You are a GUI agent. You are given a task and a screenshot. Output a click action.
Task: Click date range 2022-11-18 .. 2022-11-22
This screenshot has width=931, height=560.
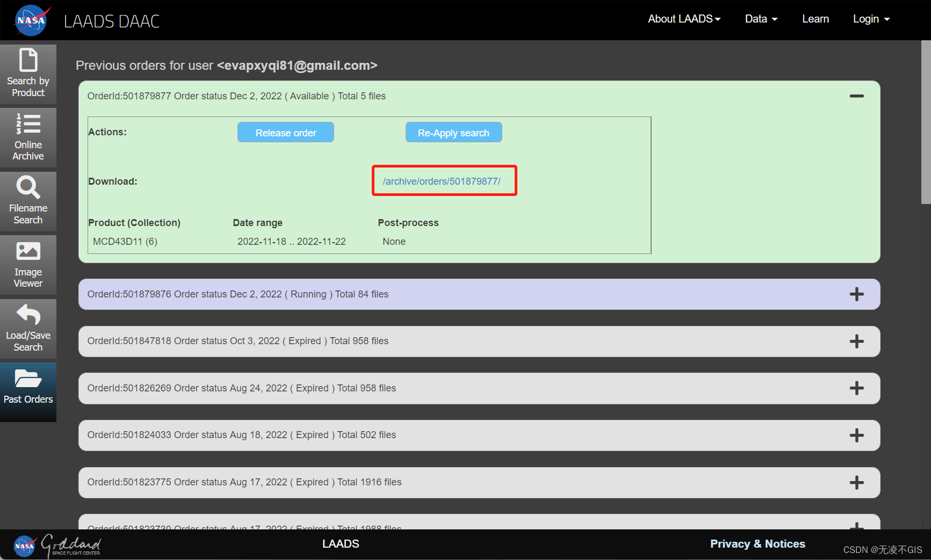(292, 242)
